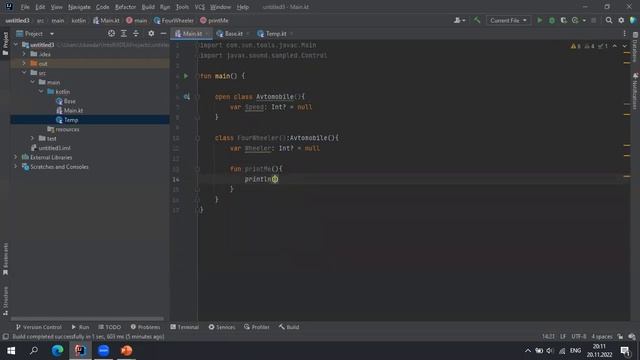The width and height of the screenshot is (640, 360).
Task: Expand all icon in Project panel
Action: [124, 33]
